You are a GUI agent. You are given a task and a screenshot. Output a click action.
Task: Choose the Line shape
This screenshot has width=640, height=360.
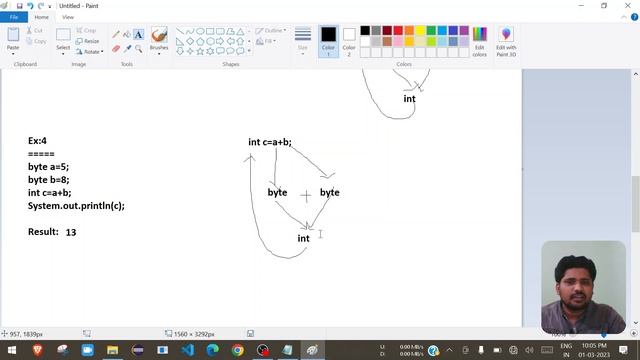pos(180,31)
